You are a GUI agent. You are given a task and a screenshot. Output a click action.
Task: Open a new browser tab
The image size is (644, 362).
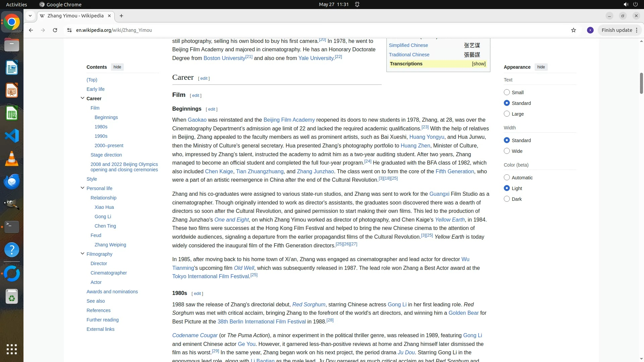pyautogui.click(x=121, y=16)
